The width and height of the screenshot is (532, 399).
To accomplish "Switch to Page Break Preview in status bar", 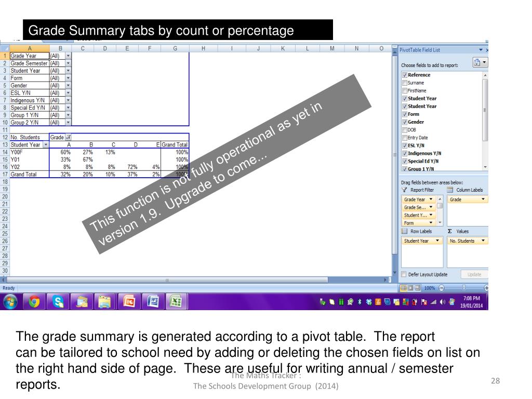I will click(x=418, y=288).
